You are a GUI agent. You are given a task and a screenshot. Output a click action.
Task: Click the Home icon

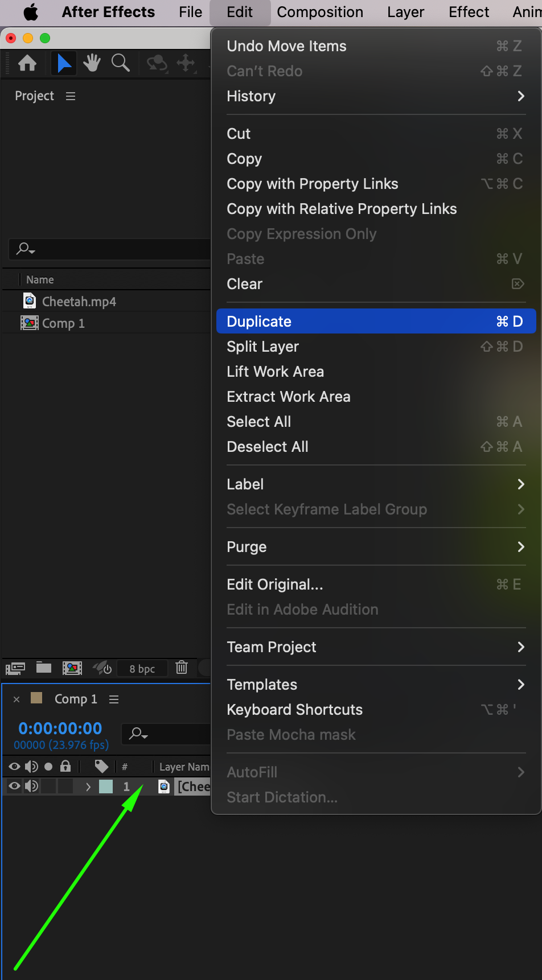tap(27, 63)
